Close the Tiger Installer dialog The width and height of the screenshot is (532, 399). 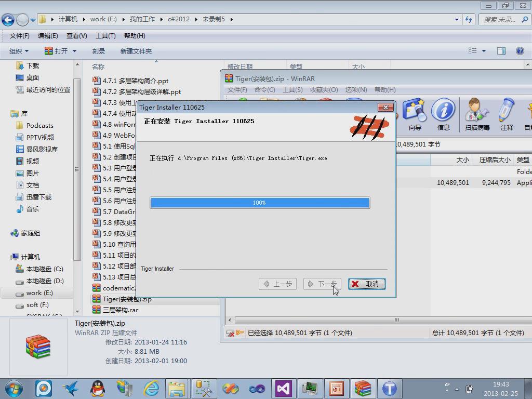pyautogui.click(x=386, y=107)
